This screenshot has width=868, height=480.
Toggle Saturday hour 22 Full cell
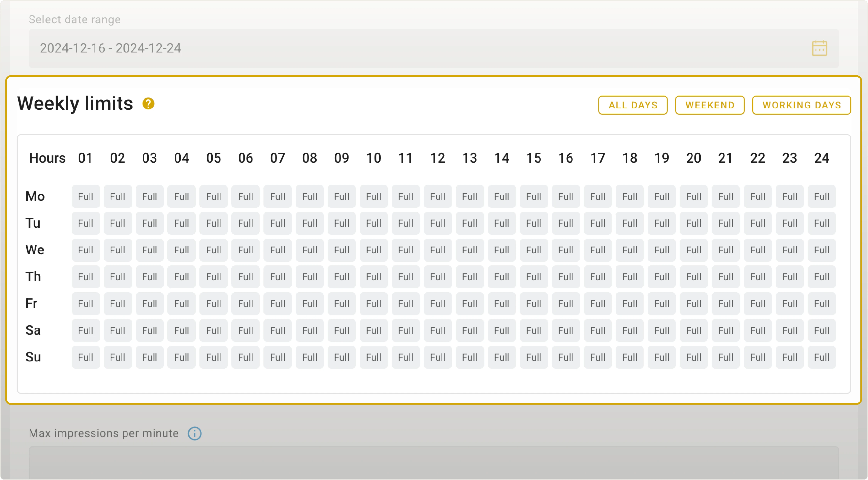pos(757,330)
